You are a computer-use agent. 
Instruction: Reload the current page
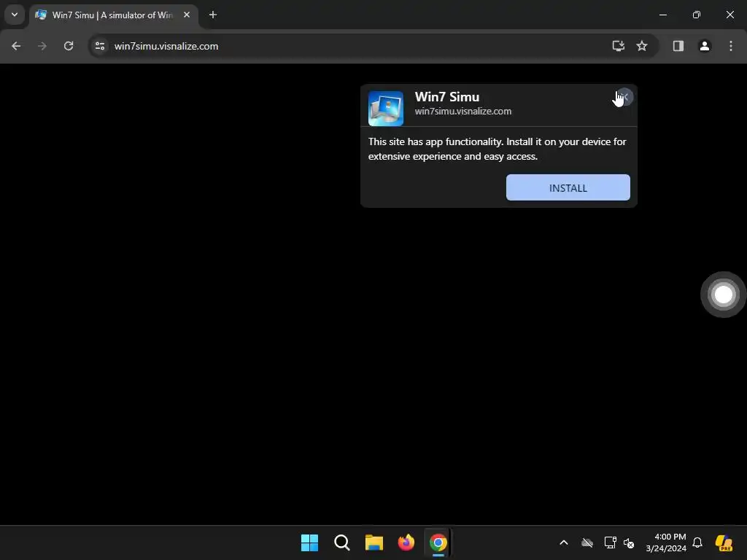tap(69, 46)
